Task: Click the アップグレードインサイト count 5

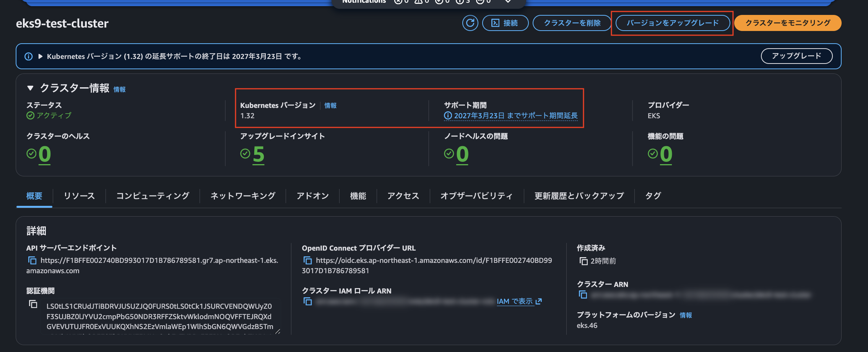Action: pyautogui.click(x=258, y=154)
